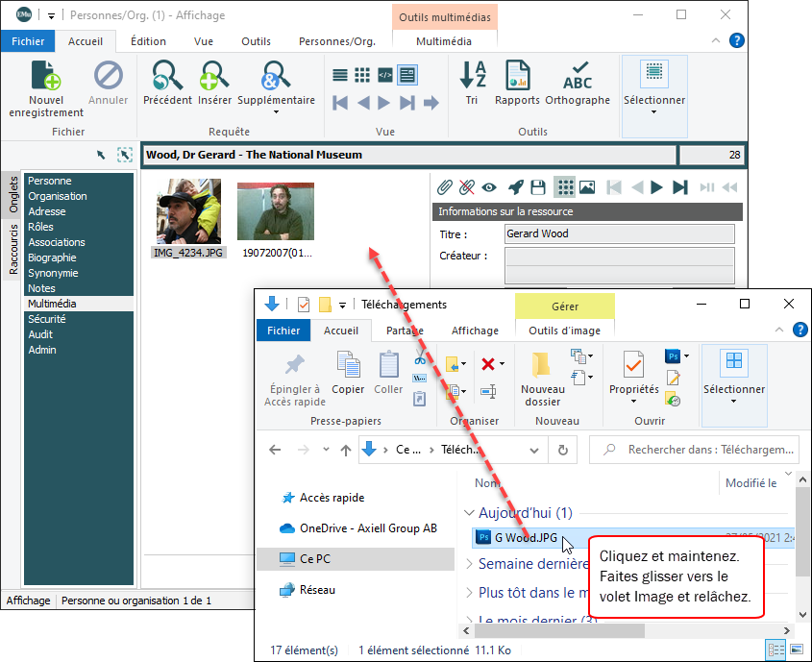
Task: Click the rocket launch icon
Action: pos(515,187)
